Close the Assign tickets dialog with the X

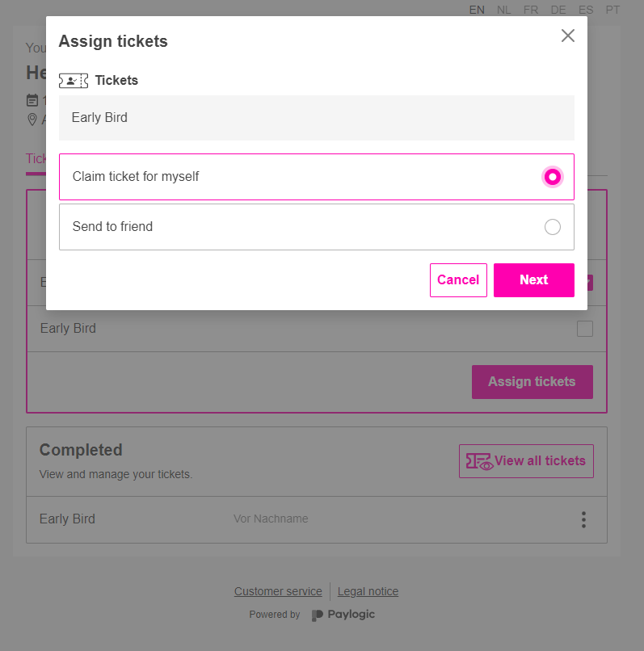click(567, 36)
